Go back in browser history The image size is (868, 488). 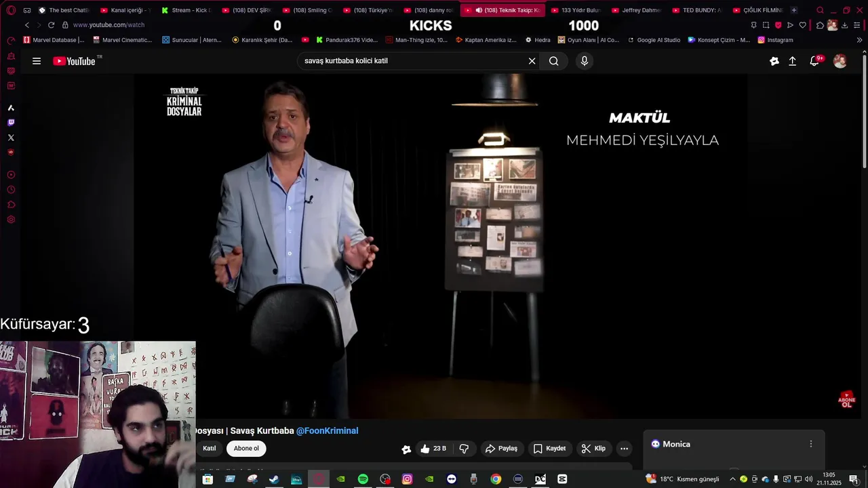coord(27,25)
